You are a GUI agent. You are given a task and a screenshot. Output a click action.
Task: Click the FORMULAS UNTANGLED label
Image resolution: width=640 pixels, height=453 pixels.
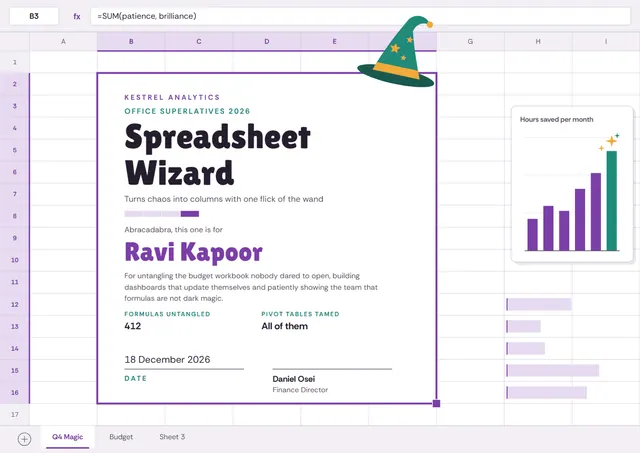(x=167, y=314)
